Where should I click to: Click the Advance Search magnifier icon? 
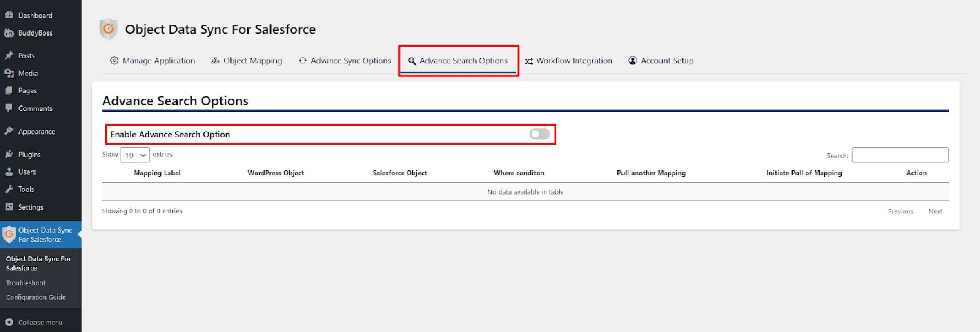tap(412, 61)
